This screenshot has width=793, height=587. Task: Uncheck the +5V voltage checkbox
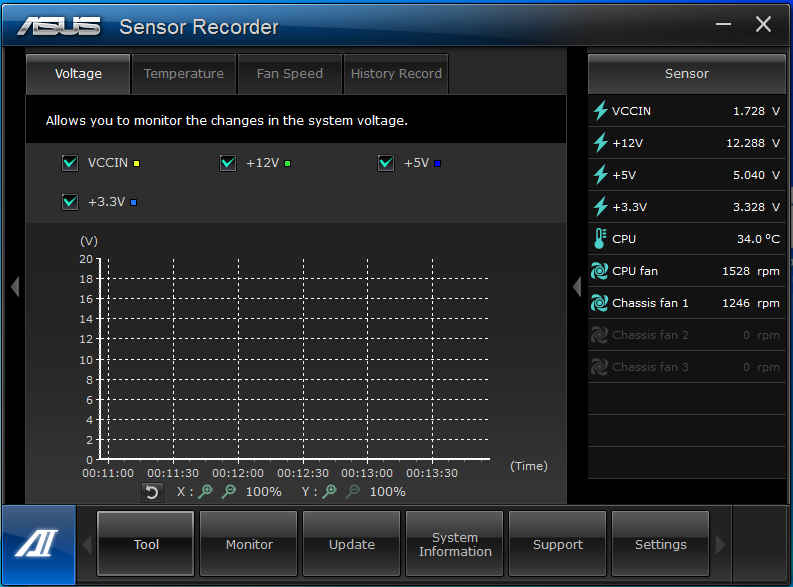pyautogui.click(x=385, y=163)
